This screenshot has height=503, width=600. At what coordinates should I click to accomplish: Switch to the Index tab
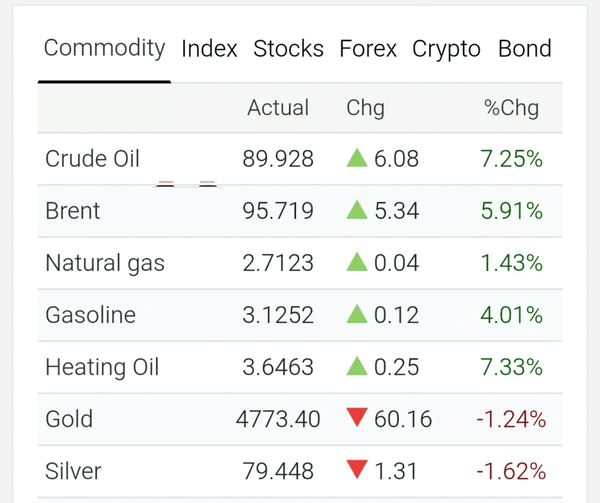tap(209, 49)
